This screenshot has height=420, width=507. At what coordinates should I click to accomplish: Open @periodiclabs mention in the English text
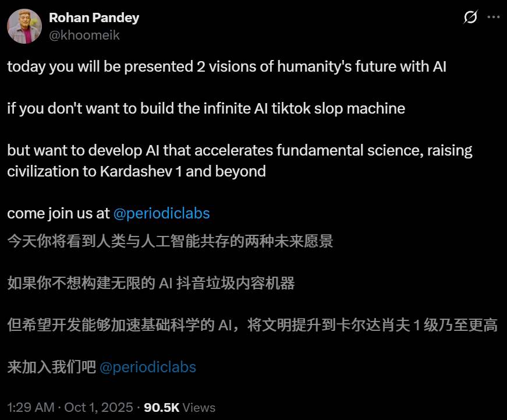click(x=161, y=213)
